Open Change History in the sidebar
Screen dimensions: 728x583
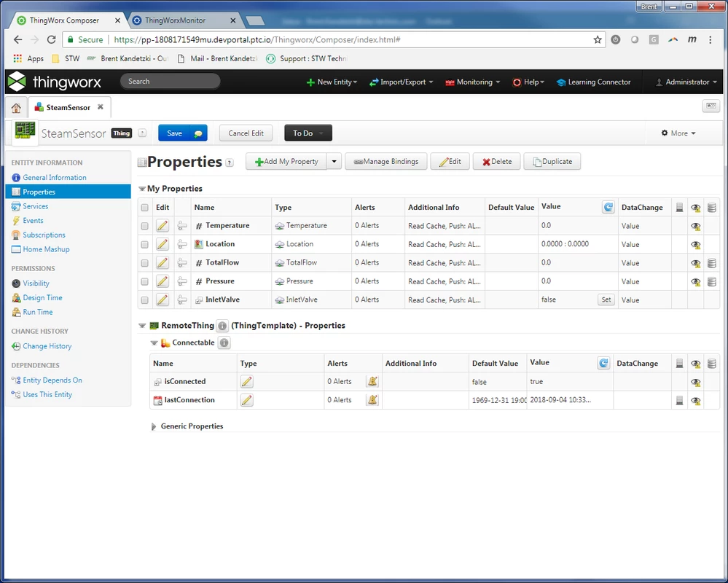tap(47, 346)
